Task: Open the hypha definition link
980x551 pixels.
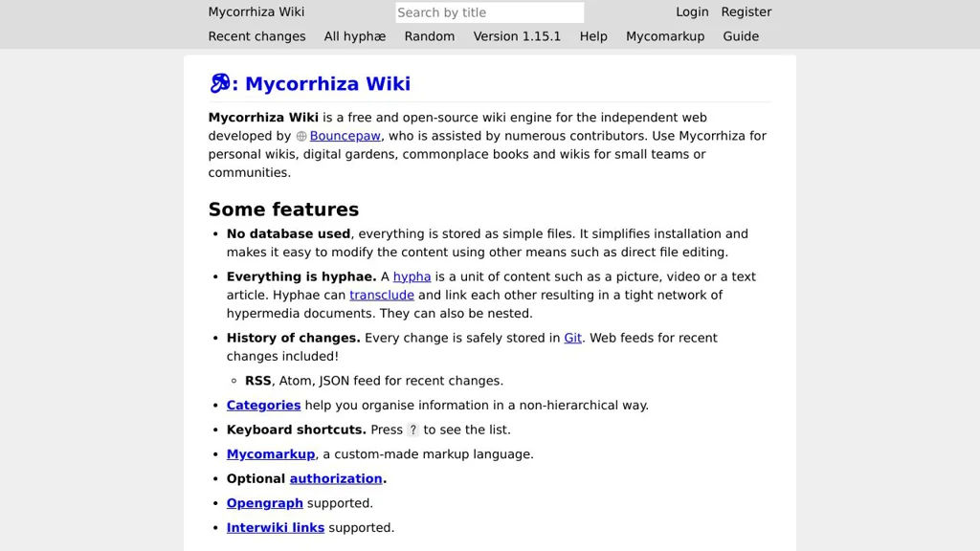Action: pyautogui.click(x=412, y=276)
